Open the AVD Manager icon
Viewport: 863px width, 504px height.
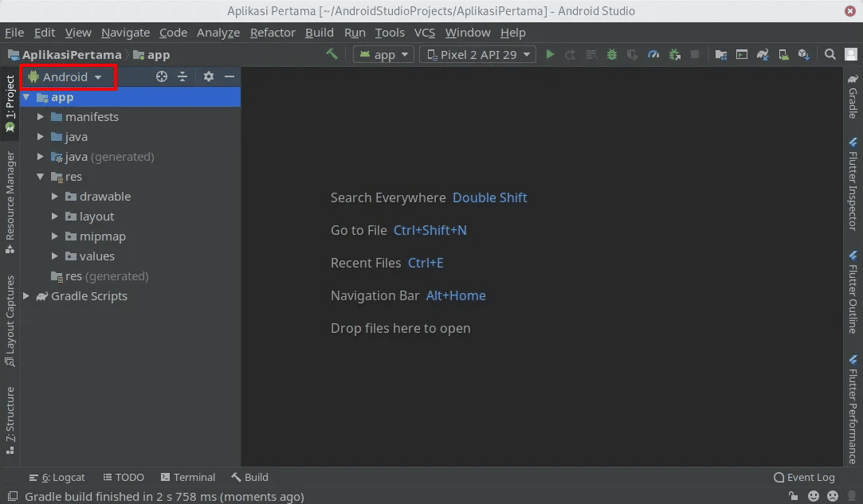(x=783, y=54)
